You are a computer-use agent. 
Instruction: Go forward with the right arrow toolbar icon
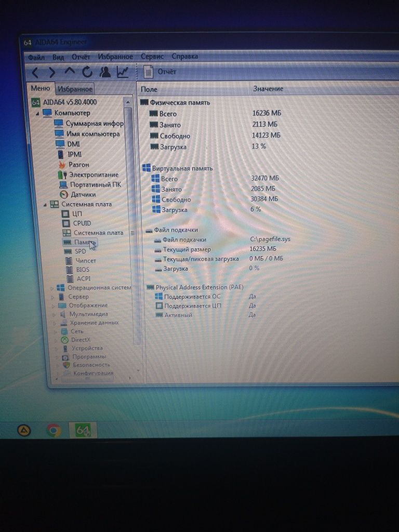52,72
